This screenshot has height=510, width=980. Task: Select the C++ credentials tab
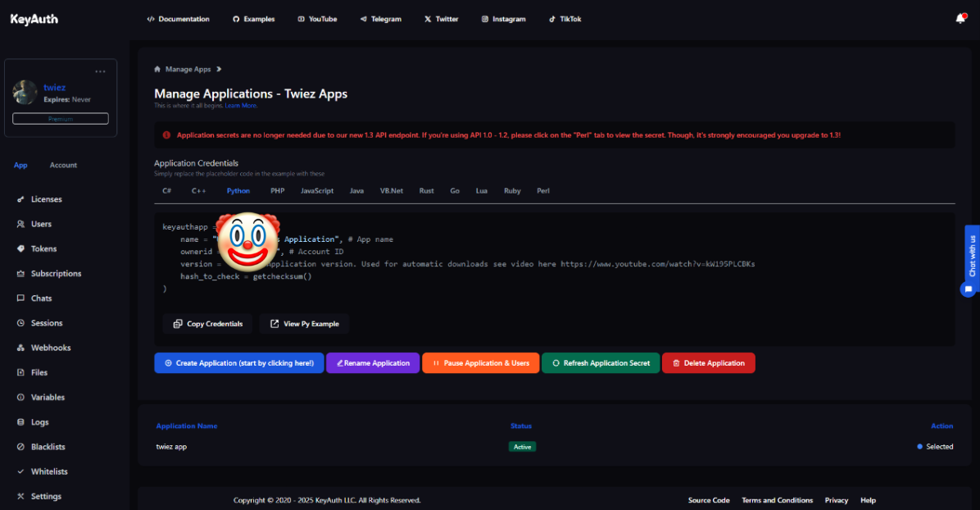coord(199,191)
